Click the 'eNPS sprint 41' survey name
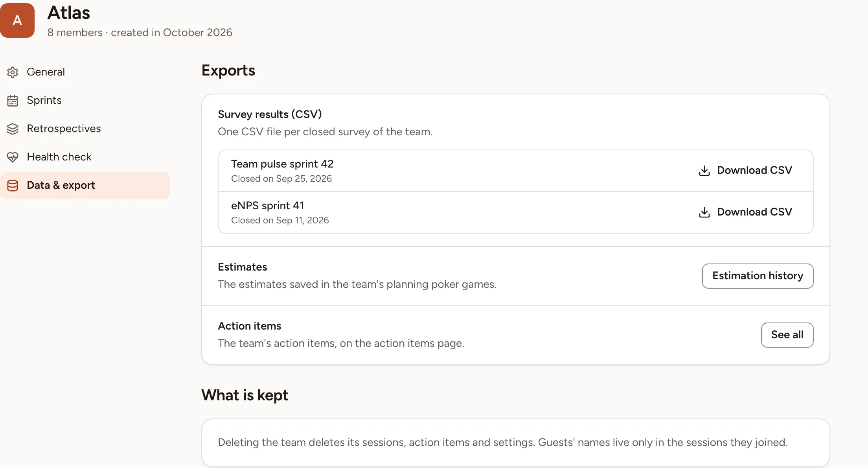The image size is (868, 468). 267,205
